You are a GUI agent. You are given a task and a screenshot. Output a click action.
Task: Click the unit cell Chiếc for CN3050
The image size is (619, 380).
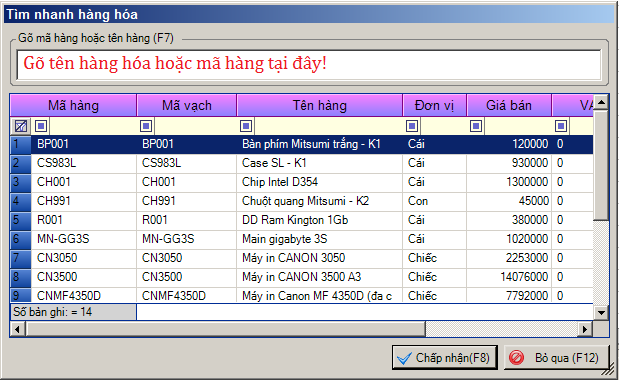(x=435, y=258)
